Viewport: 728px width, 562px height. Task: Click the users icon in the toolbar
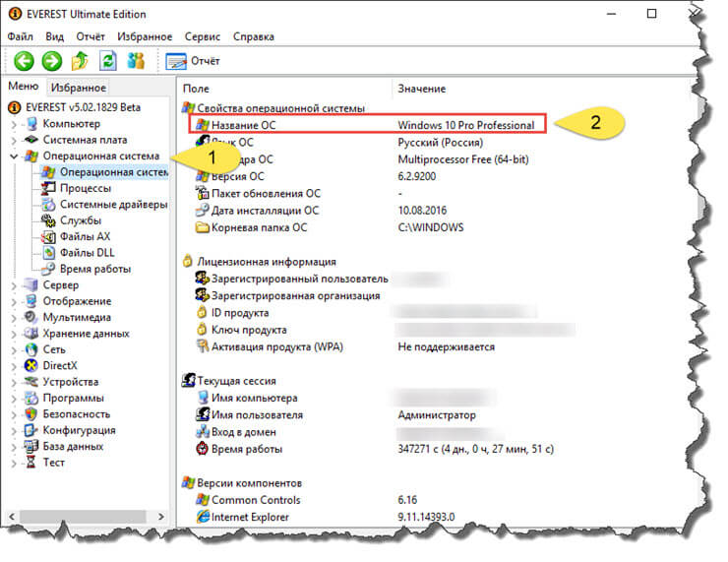(x=136, y=61)
